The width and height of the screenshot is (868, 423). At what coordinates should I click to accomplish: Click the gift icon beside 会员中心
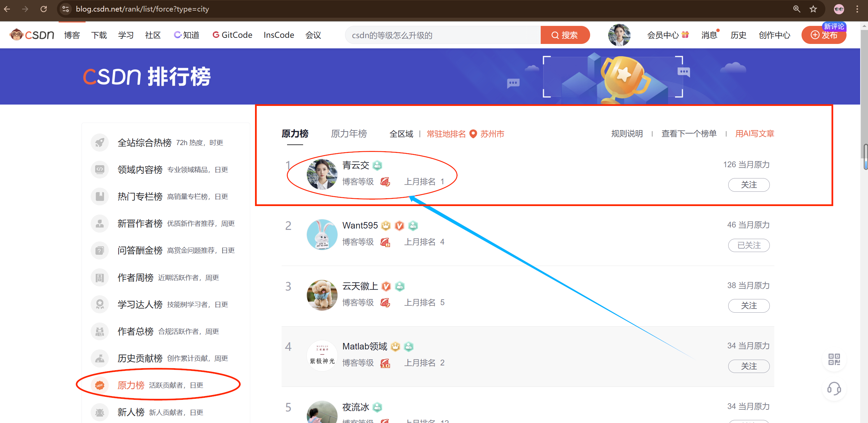coord(685,34)
